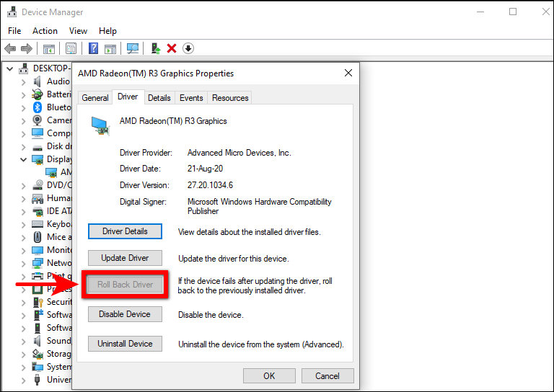
Task: Expand the Monitors node chevron
Action: 23,251
